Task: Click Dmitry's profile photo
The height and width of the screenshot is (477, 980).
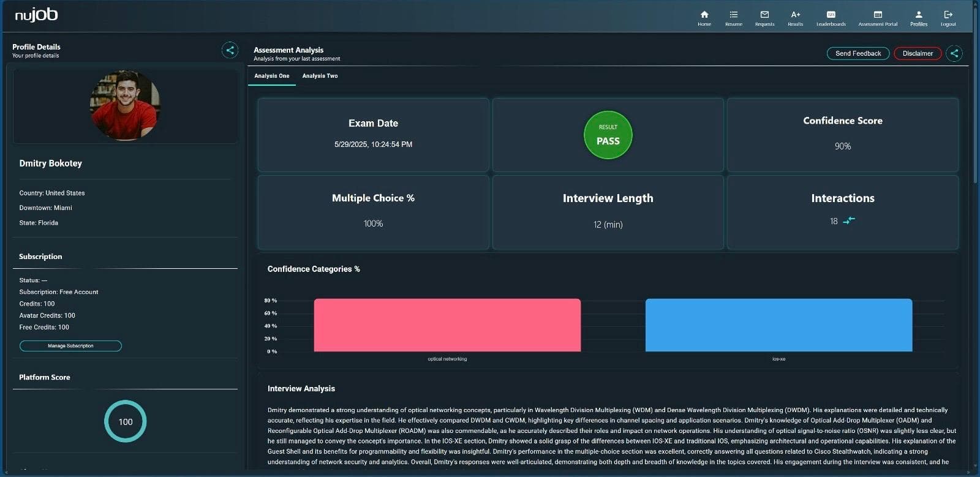Action: click(125, 105)
